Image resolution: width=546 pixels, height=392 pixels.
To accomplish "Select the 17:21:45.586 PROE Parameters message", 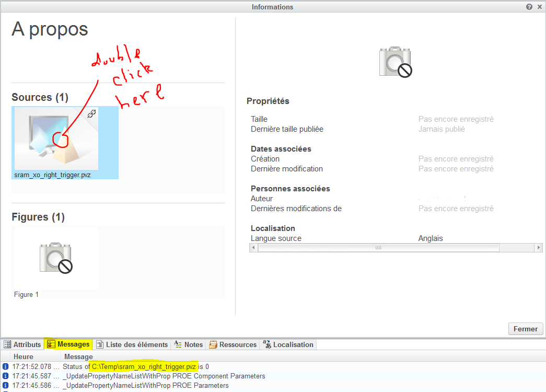I will pos(273,385).
